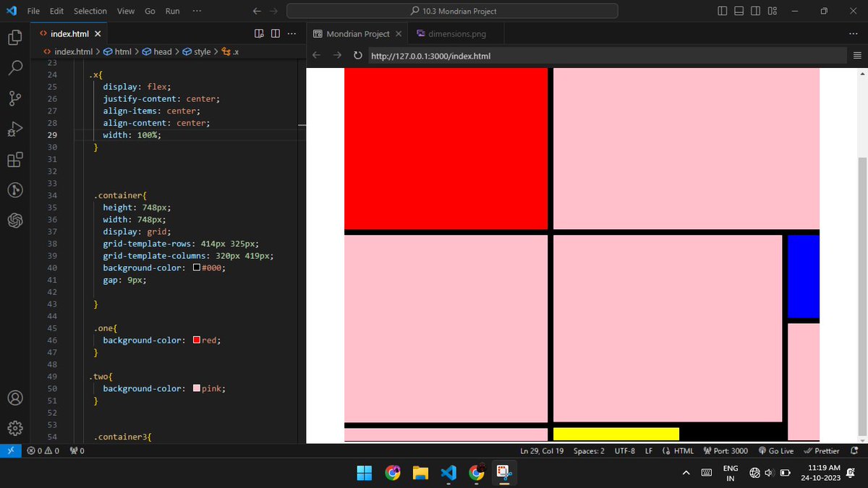Reload the Mondrian Project preview page
This screenshot has width=868, height=488.
pyautogui.click(x=357, y=56)
